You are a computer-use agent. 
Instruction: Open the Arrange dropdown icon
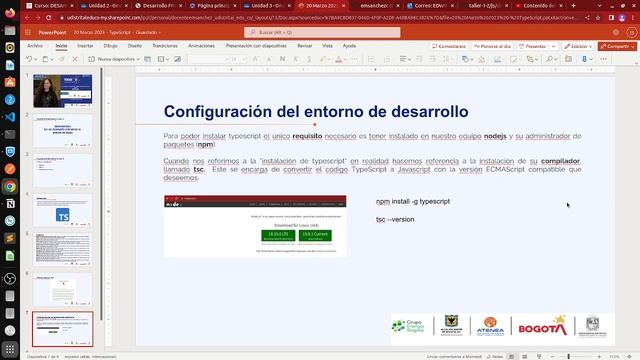[x=531, y=59]
